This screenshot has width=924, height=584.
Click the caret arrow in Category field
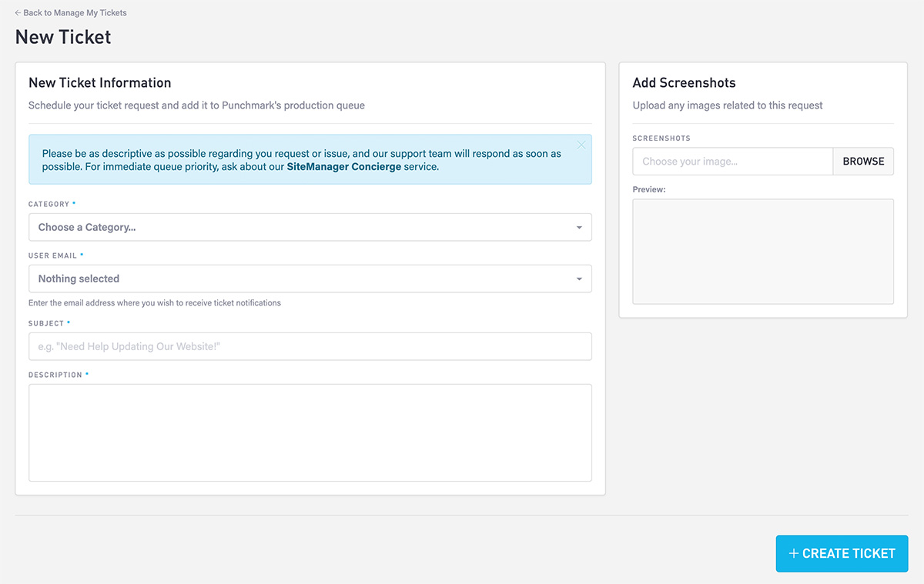[579, 228]
